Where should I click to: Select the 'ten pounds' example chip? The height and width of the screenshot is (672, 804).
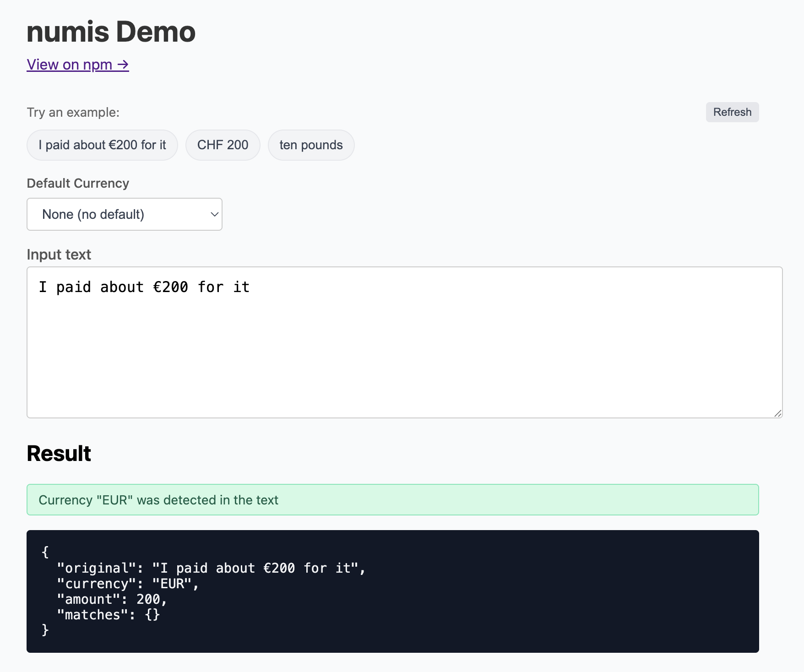tap(311, 145)
